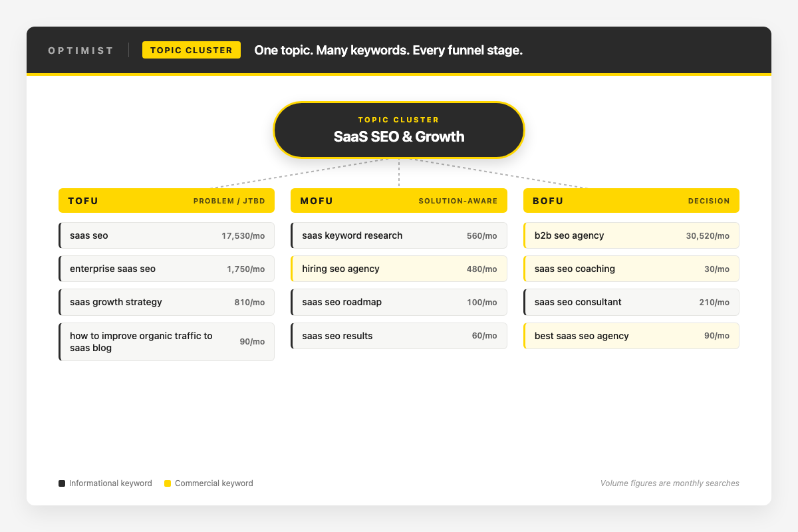Click the 480/mo volume value
Image resolution: width=798 pixels, height=532 pixels.
click(481, 269)
